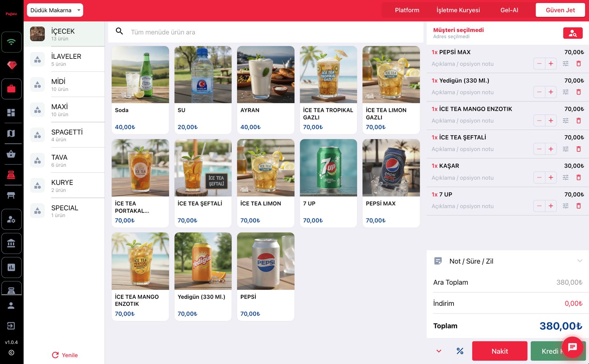Image resolution: width=589 pixels, height=364 pixels.
Task: Open the dashboard grid icon
Action: [x=11, y=113]
